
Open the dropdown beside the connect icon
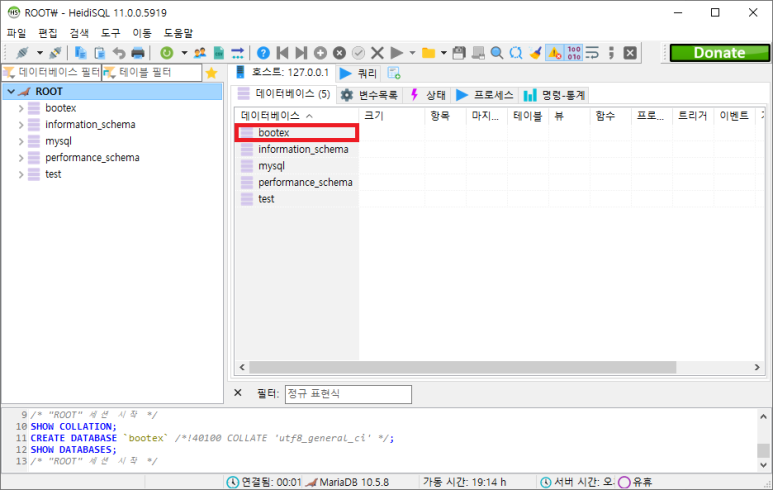[40, 53]
